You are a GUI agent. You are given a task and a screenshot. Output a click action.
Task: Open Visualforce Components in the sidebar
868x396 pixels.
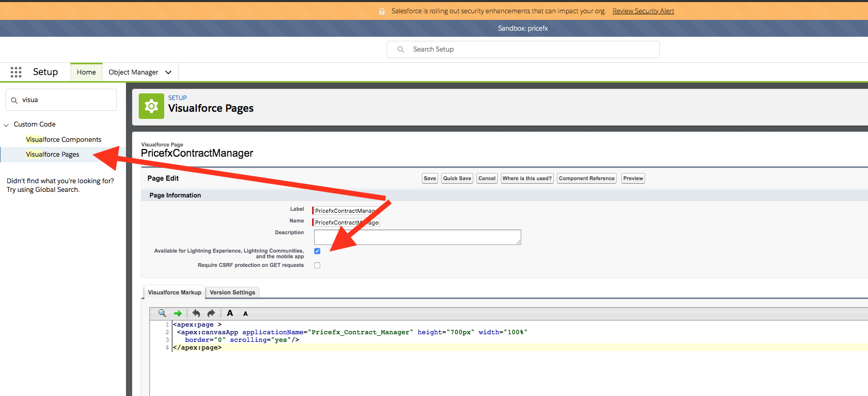tap(64, 139)
